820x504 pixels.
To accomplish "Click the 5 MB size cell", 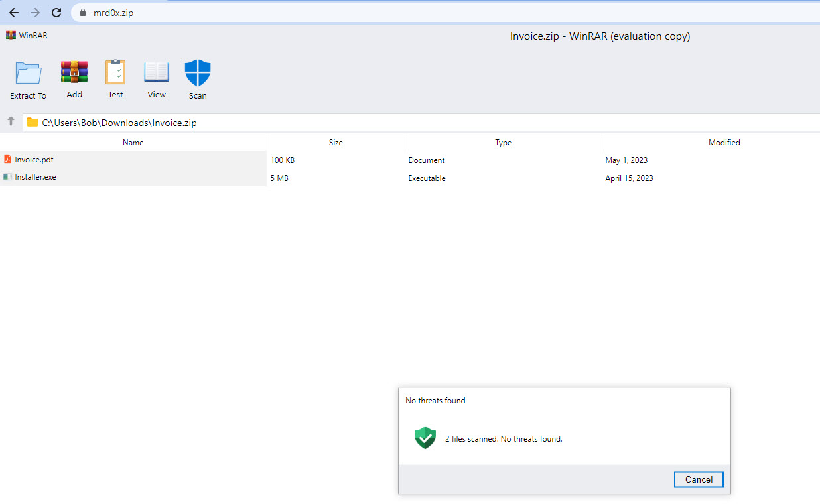I will tap(279, 178).
